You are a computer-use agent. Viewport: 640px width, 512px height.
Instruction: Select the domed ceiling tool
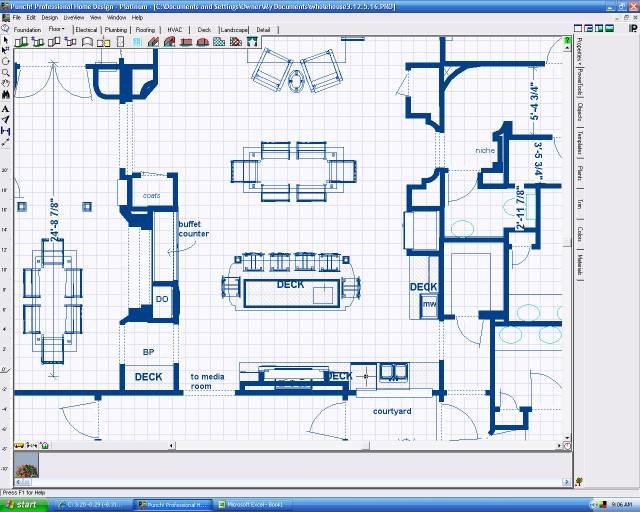203,42
